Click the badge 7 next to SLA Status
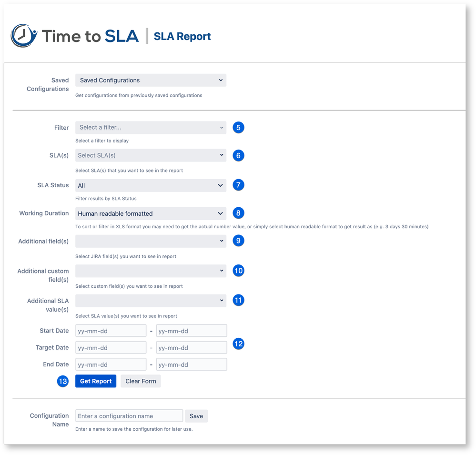Image resolution: width=476 pixels, height=455 pixels. (238, 185)
